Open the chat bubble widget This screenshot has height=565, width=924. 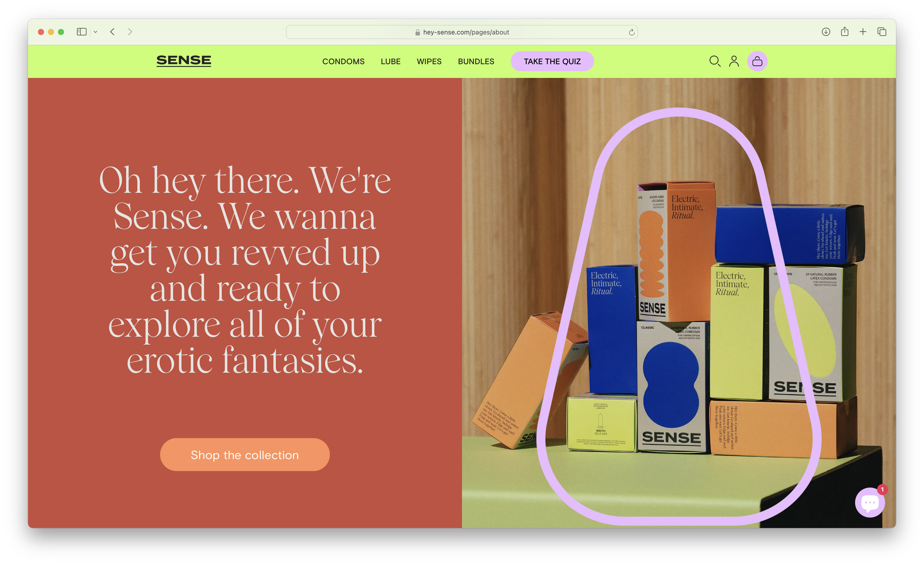(870, 503)
